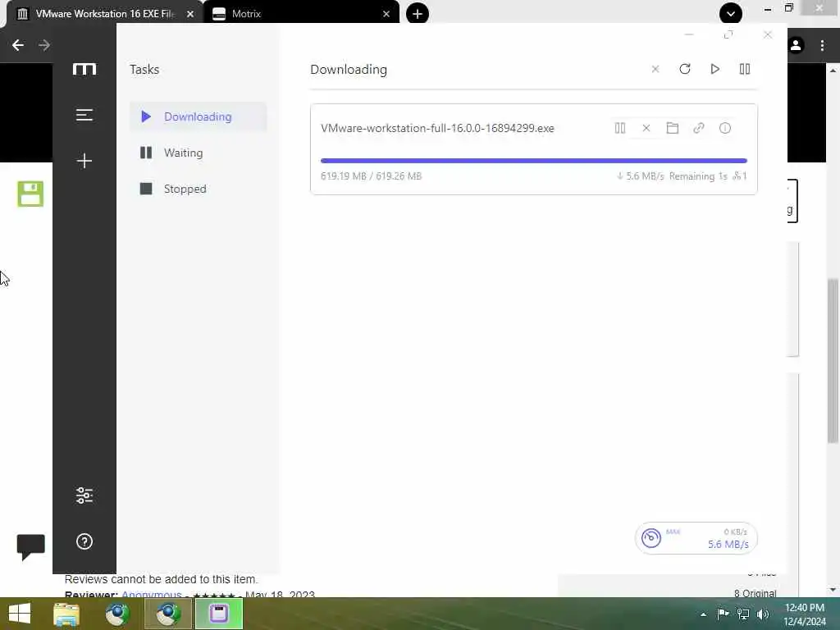Open Motrix help question mark icon
Image resolution: width=840 pixels, height=630 pixels.
pyautogui.click(x=84, y=541)
